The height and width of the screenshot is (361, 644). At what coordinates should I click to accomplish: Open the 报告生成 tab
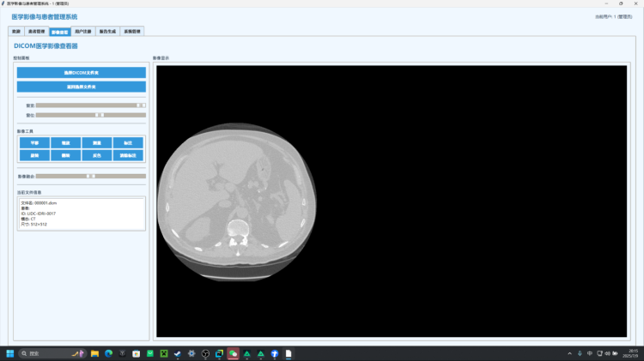(108, 31)
